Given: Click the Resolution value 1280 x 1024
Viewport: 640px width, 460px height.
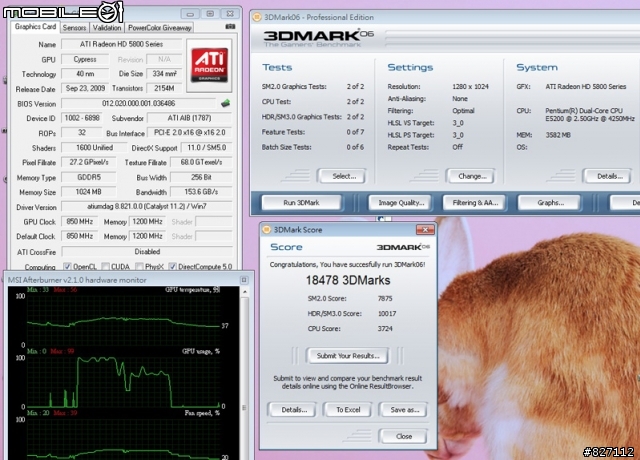Looking at the screenshot, I should point(470,87).
